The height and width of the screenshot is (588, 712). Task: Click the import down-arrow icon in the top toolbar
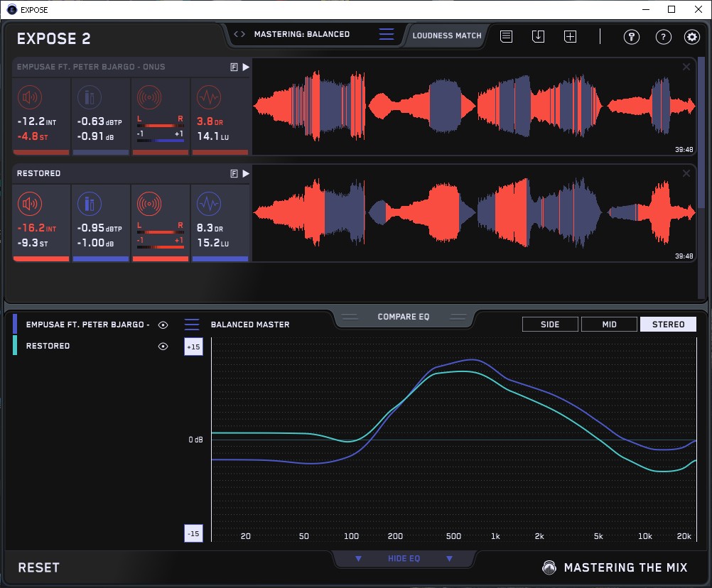coord(538,37)
